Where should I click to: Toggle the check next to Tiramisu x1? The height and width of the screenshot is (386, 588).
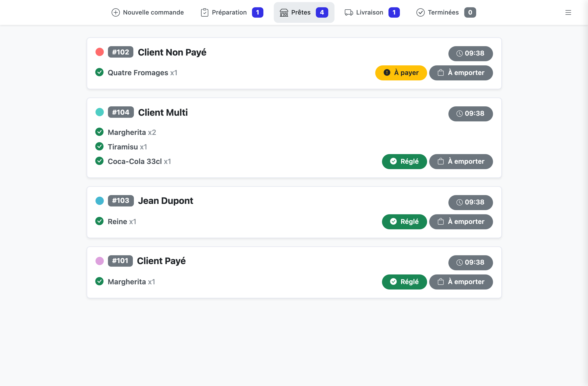[99, 147]
